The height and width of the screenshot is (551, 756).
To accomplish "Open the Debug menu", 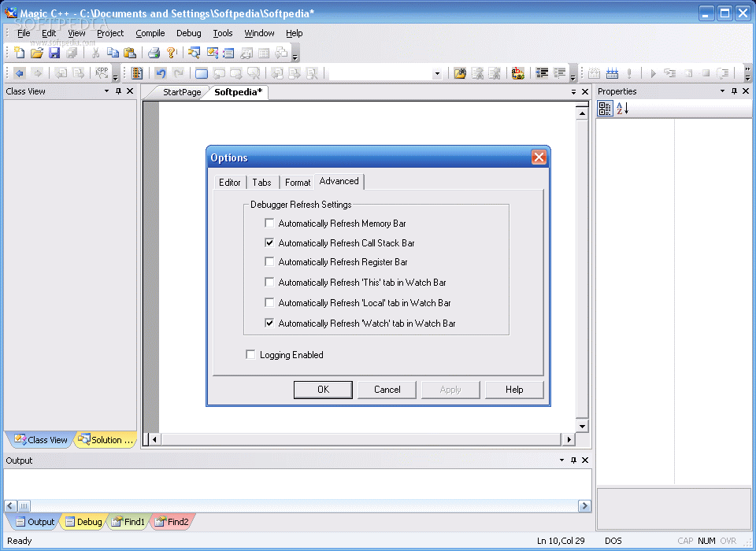I will click(188, 33).
